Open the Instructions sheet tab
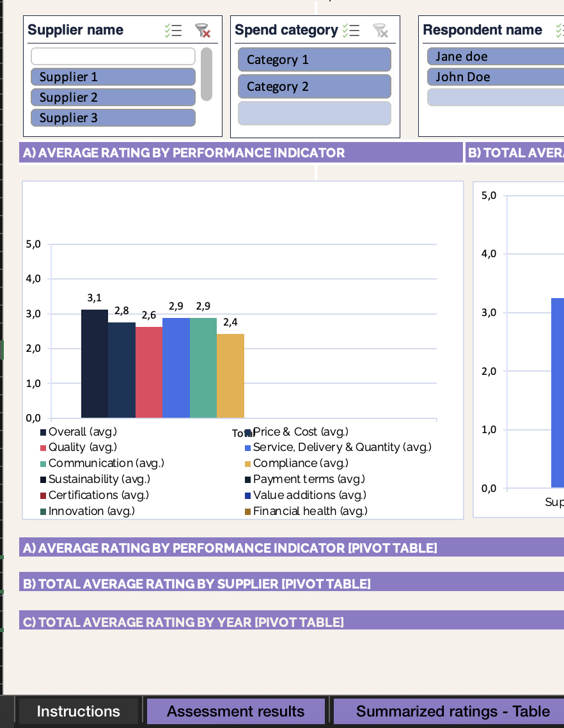564x728 pixels. (x=78, y=711)
